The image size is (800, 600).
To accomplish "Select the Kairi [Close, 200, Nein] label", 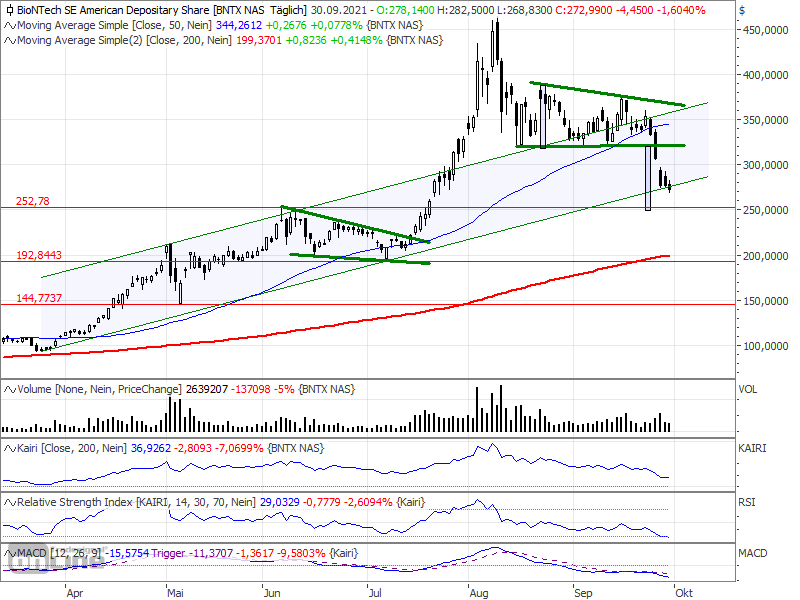I will coord(72,448).
